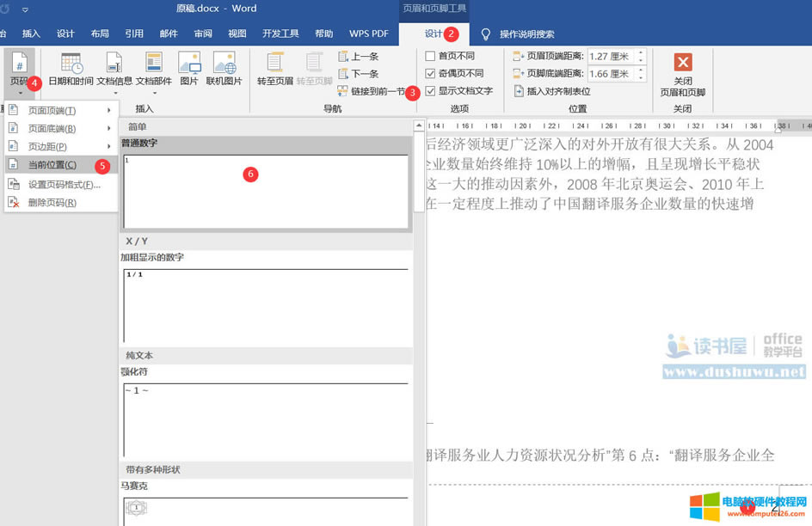Click 插入对齐制表位 icon

(520, 91)
